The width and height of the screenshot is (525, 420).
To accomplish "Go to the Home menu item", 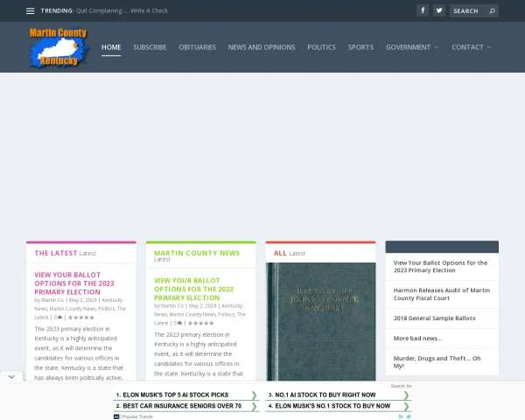I will point(111,47).
